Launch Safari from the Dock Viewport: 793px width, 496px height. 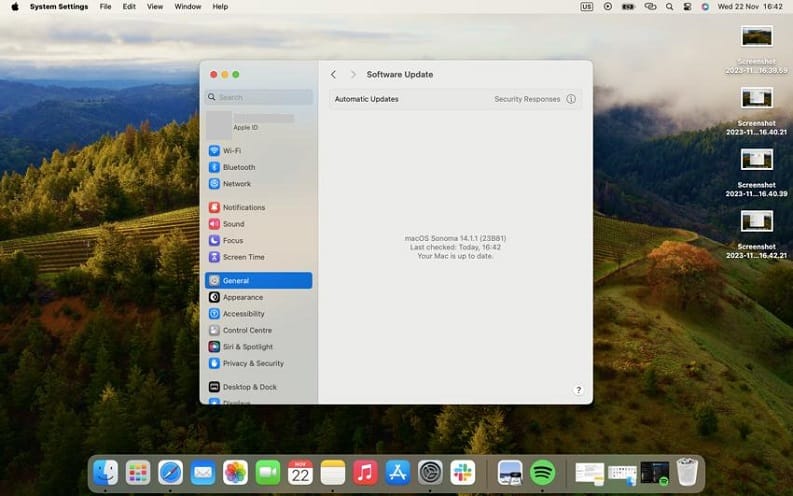tap(170, 473)
